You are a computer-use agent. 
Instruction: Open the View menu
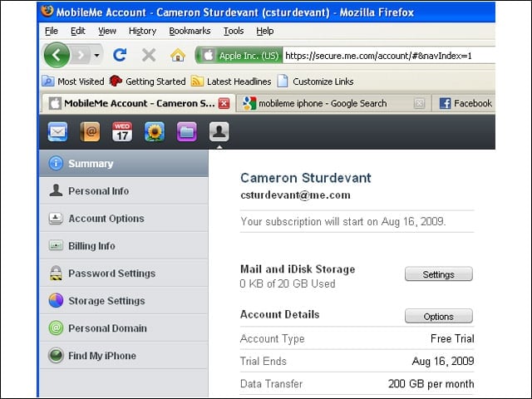(x=107, y=31)
